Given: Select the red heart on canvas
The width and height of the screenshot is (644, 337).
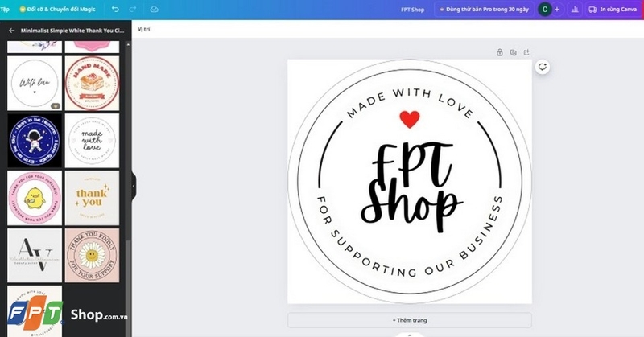Looking at the screenshot, I should coord(410,120).
